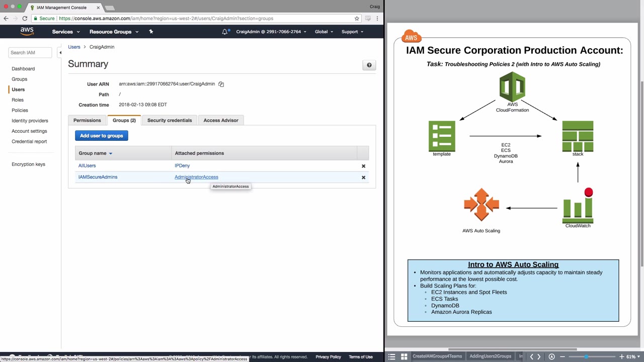This screenshot has height=362, width=644.
Task: Open Policies in IAM sidebar
Action: [x=20, y=111]
